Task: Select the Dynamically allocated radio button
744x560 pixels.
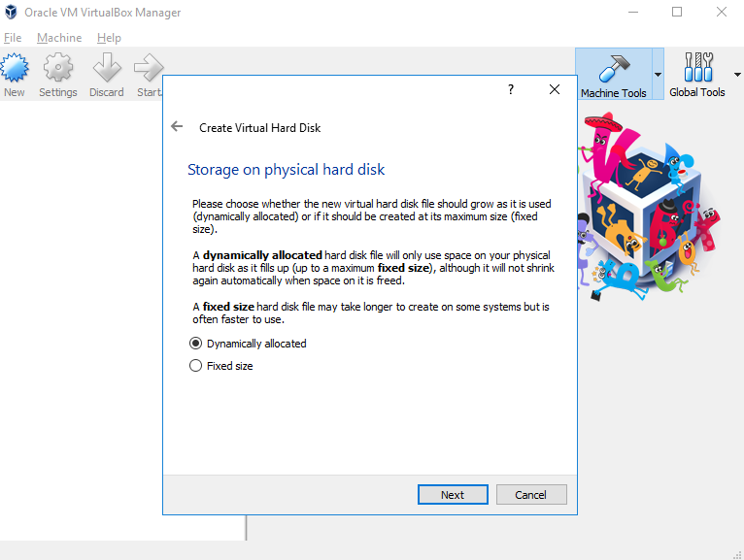Action: 195,344
